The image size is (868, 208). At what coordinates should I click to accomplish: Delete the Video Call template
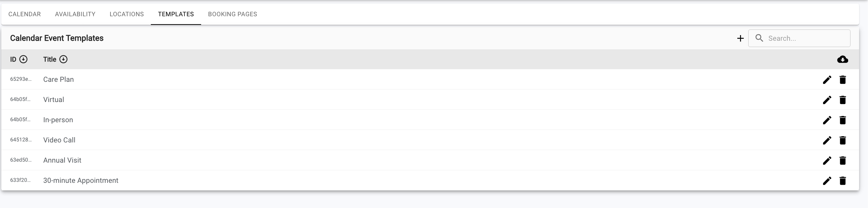[x=843, y=140]
